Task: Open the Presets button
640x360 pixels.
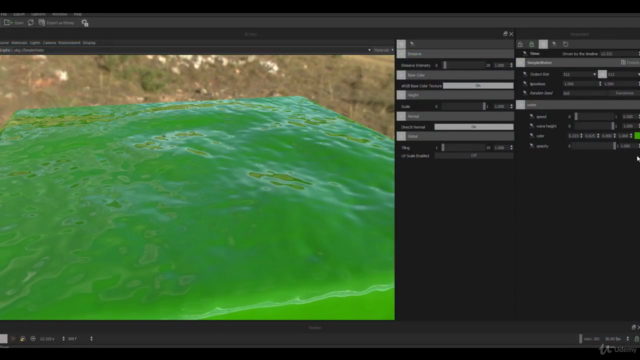Action: tap(630, 63)
